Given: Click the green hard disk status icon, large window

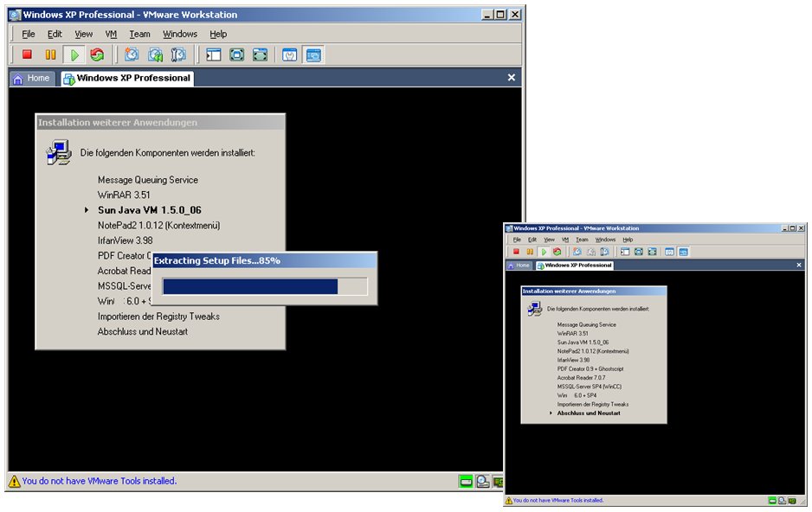Looking at the screenshot, I should click(466, 482).
